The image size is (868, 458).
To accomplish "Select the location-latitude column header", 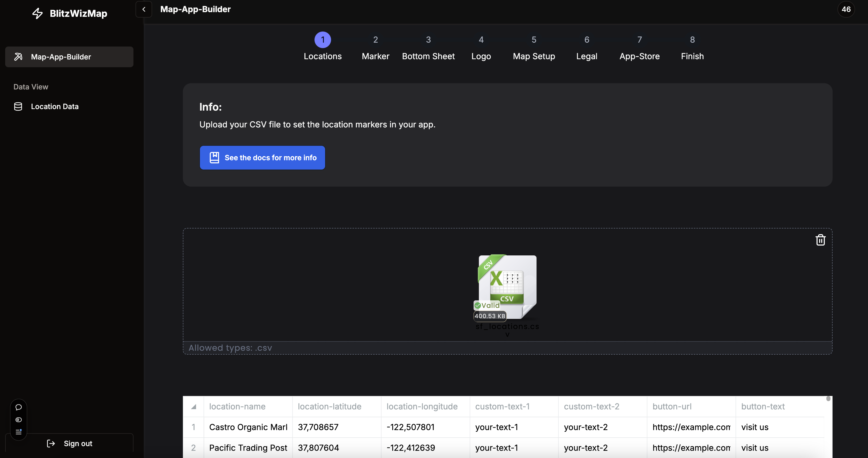I will point(336,407).
